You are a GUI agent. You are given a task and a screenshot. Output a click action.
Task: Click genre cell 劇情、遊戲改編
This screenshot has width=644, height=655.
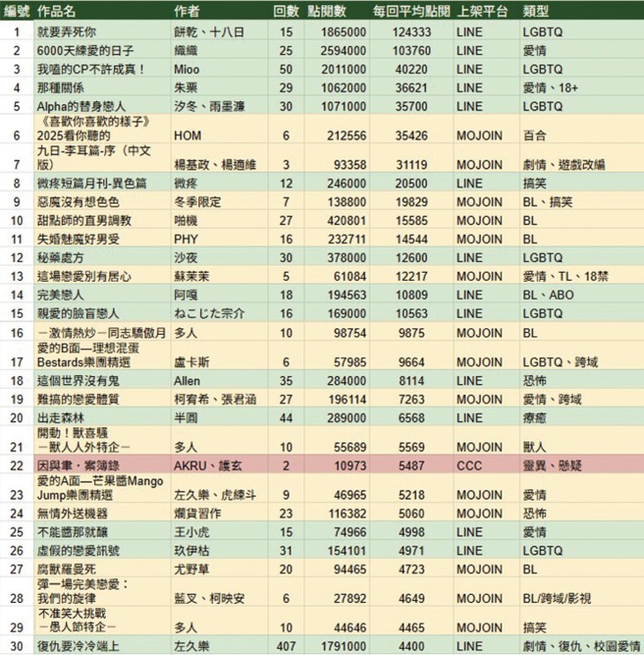tap(564, 165)
